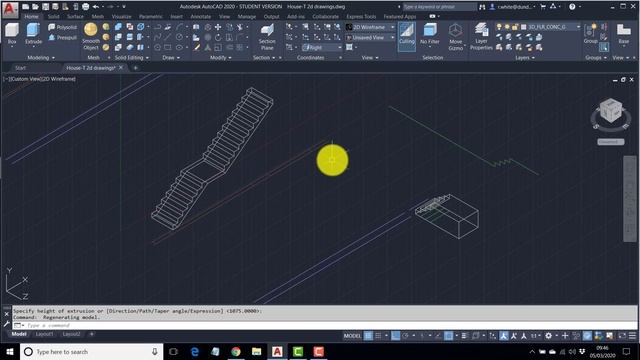640x360 pixels.
Task: Switch to the Layout1 tab
Action: click(44, 334)
